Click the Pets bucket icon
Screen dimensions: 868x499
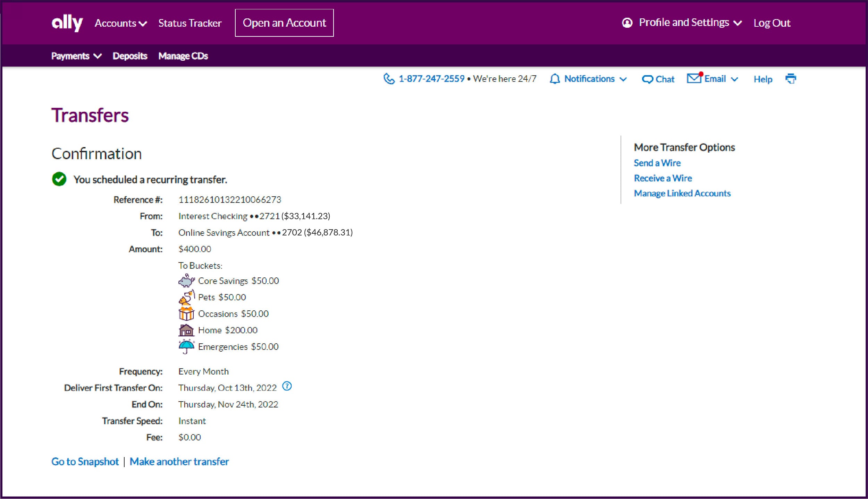pyautogui.click(x=186, y=296)
